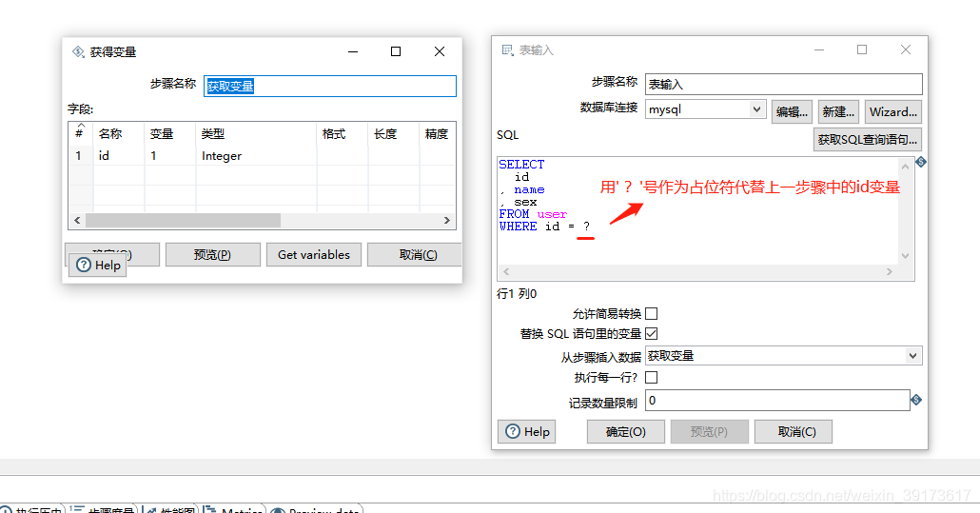The height and width of the screenshot is (513, 980).
Task: Click the SQL editor scroll-up arrow
Action: 905,167
